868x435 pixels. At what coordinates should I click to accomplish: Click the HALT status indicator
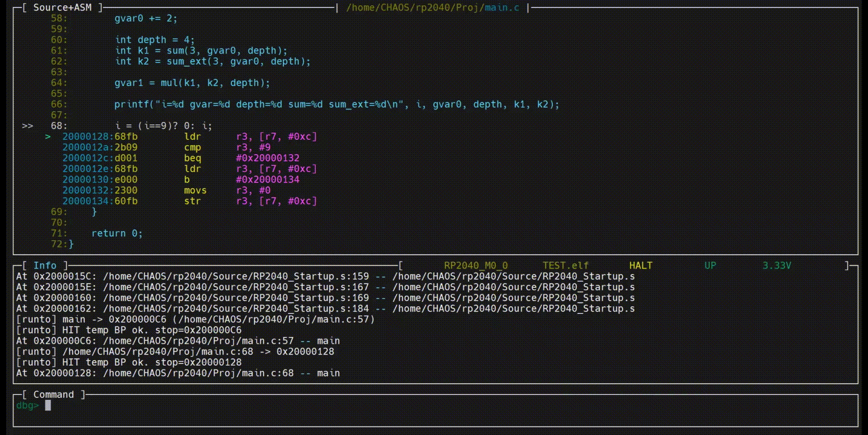click(x=640, y=266)
